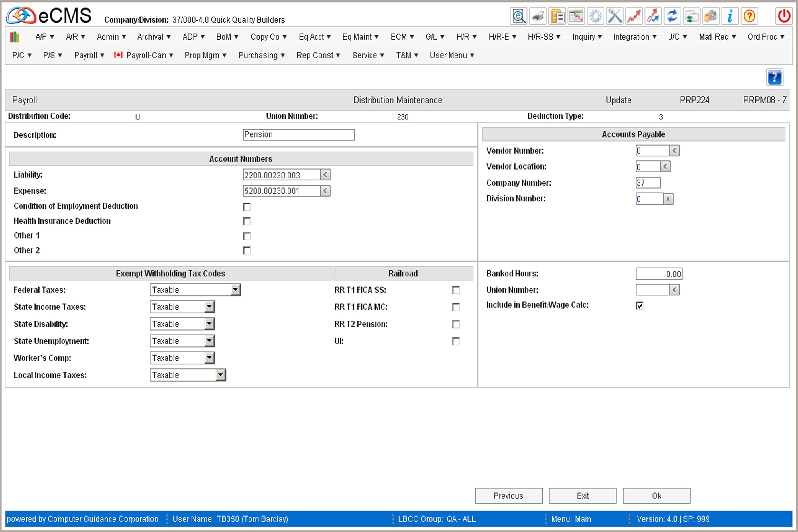The height and width of the screenshot is (532, 798).
Task: Open the A/P menu
Action: (x=45, y=37)
